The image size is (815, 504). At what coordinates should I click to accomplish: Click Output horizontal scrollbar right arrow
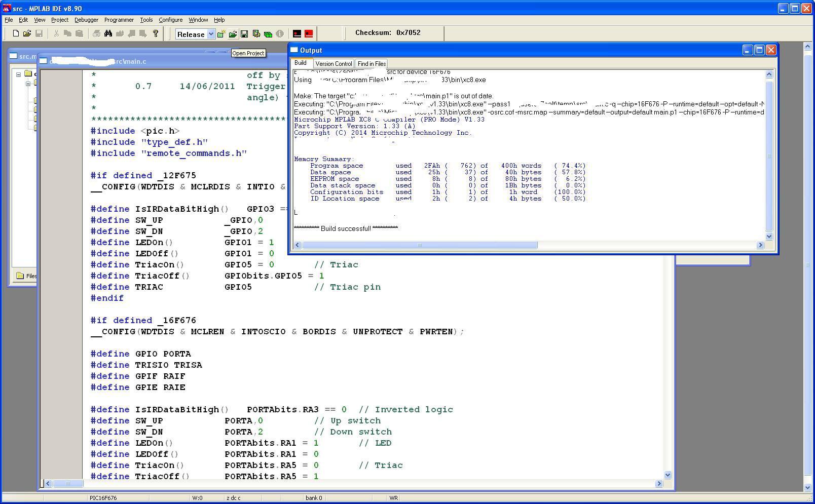pos(760,245)
